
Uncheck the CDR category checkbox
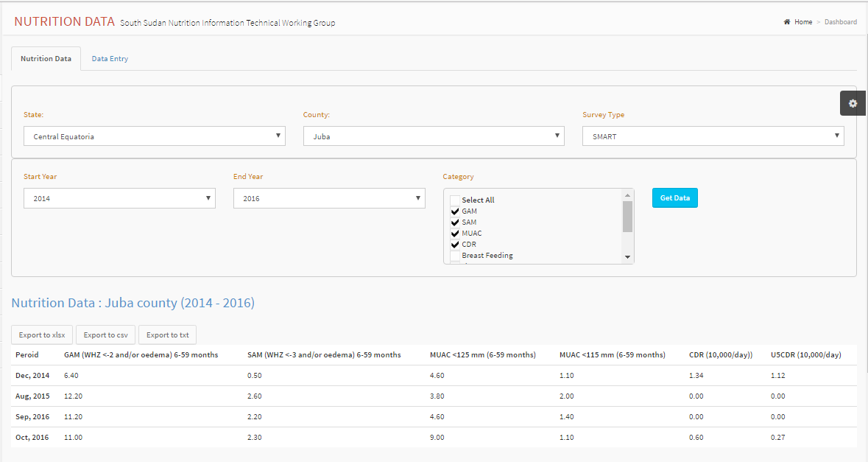tap(455, 245)
